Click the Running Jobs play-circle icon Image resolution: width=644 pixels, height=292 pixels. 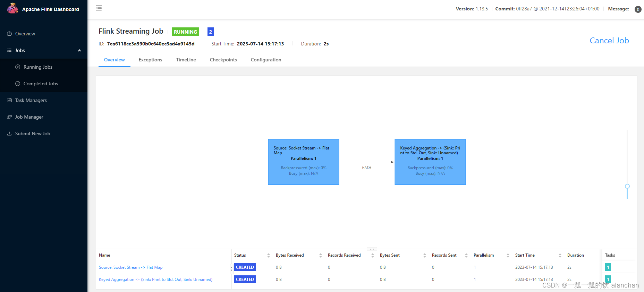18,67
